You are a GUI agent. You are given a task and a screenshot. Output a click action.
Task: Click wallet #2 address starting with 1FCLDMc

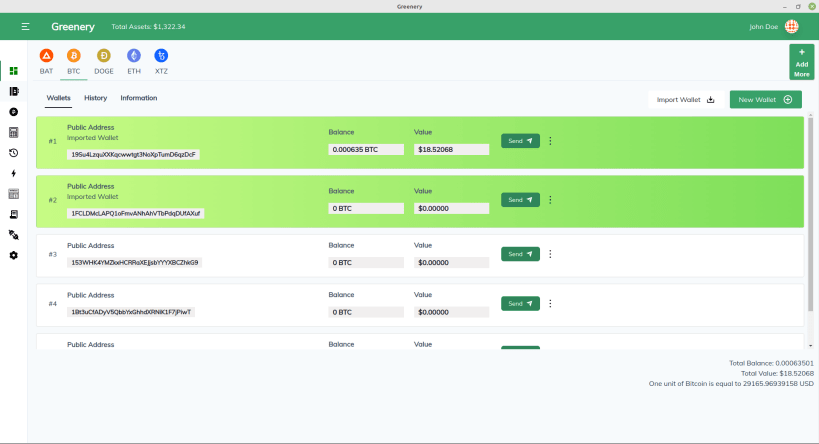point(135,214)
